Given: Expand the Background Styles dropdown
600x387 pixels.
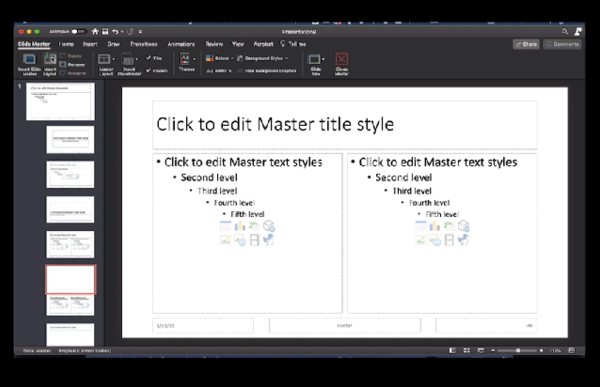Looking at the screenshot, I should [262, 58].
